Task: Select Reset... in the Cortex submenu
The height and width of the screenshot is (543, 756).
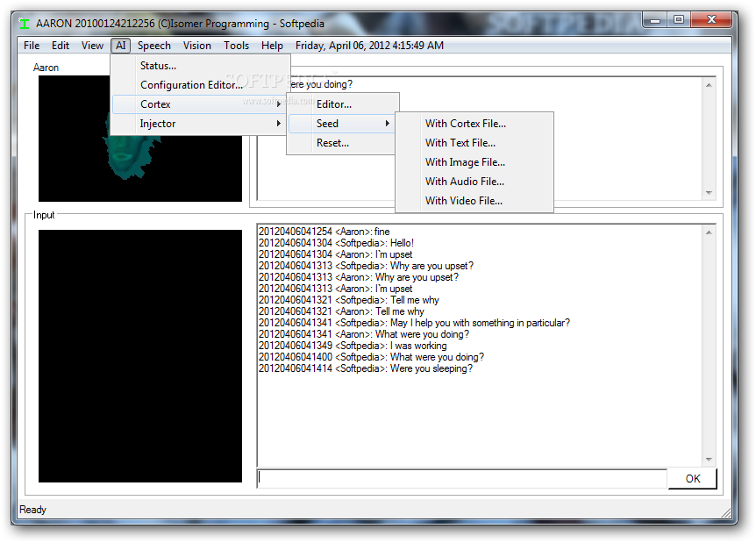Action: [x=341, y=143]
